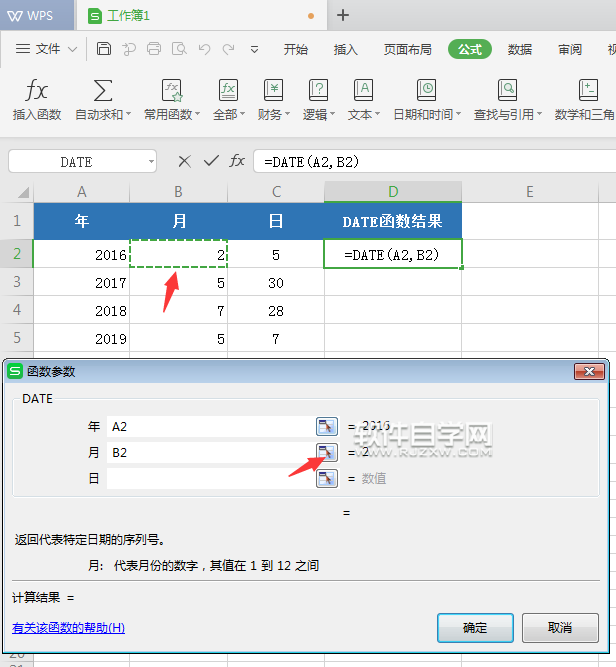
Task: Click the 确定 (OK) button
Action: pyautogui.click(x=475, y=627)
